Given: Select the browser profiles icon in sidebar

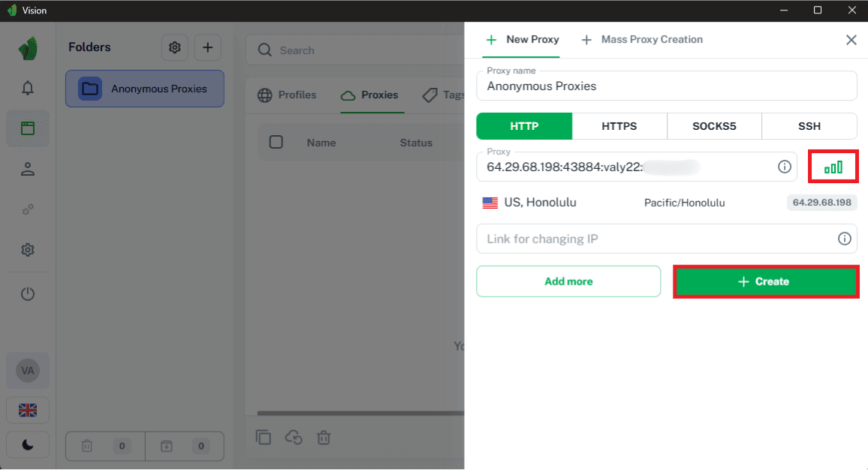Looking at the screenshot, I should [27, 128].
